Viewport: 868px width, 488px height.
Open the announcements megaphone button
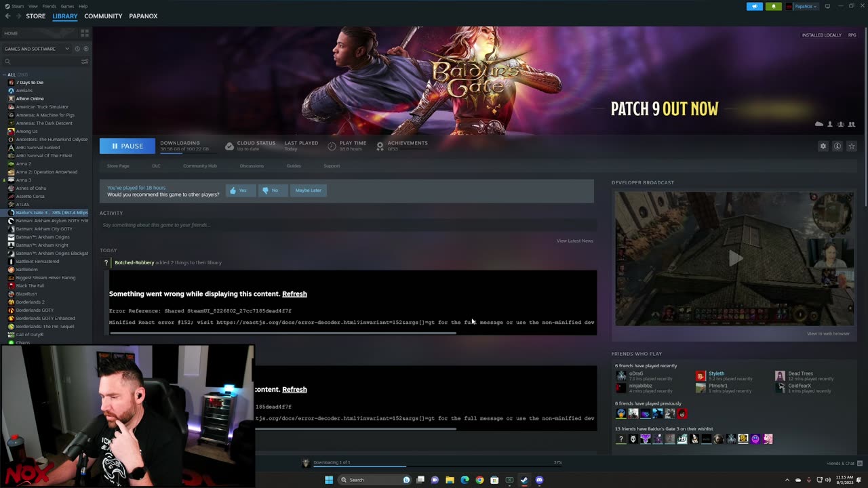pos(755,6)
